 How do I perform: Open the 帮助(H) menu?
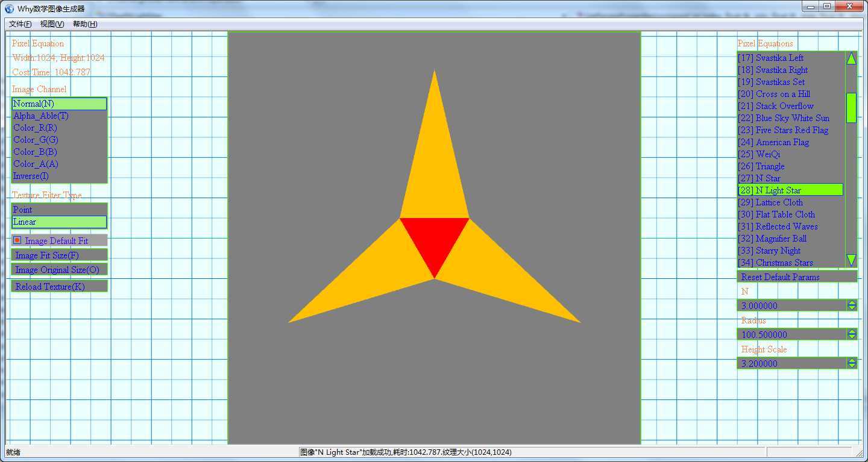click(85, 24)
